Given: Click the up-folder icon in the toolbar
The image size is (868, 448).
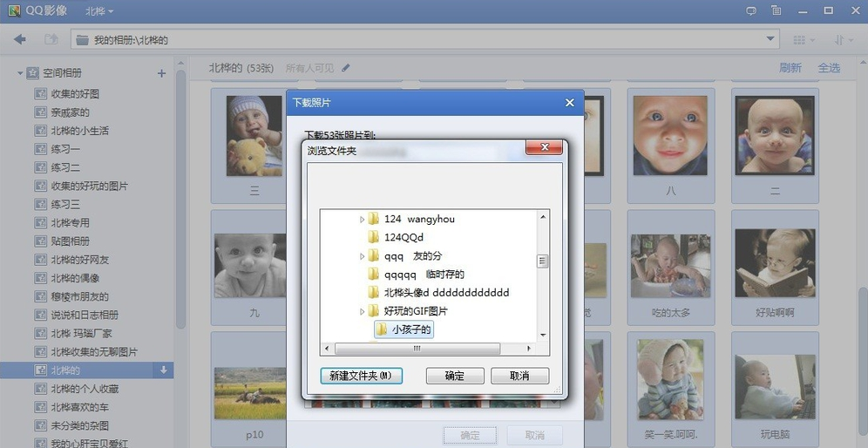Looking at the screenshot, I should (51, 39).
